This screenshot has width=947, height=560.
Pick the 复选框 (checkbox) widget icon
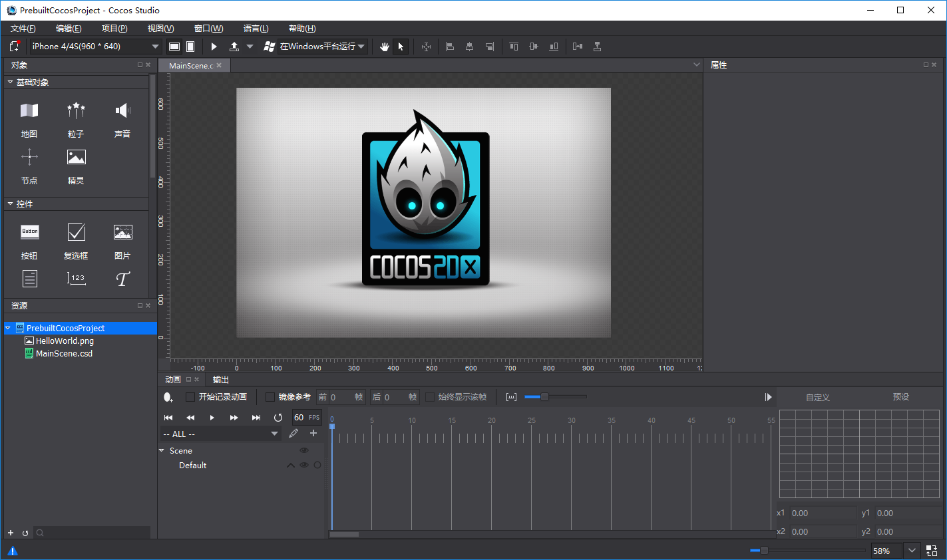(x=77, y=231)
